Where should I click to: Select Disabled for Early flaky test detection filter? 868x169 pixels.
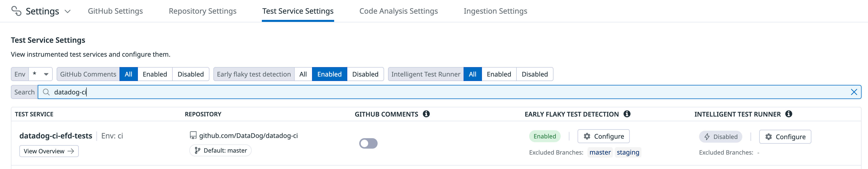(365, 74)
